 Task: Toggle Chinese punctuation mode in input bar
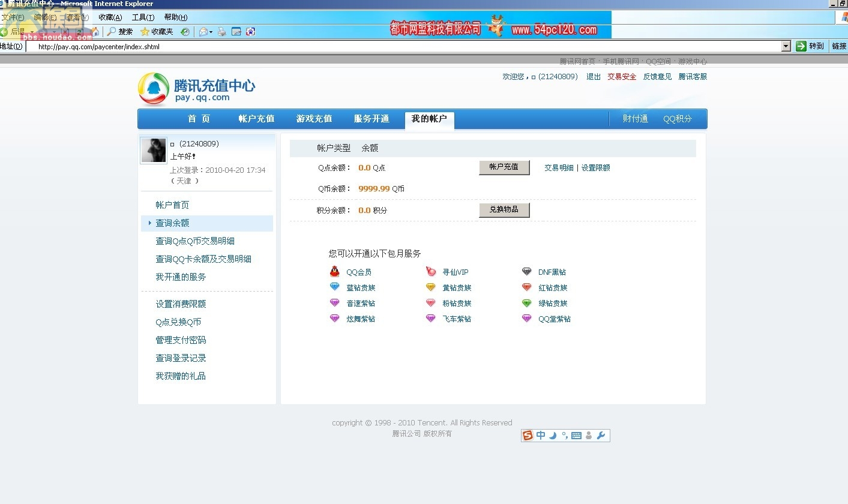(565, 436)
